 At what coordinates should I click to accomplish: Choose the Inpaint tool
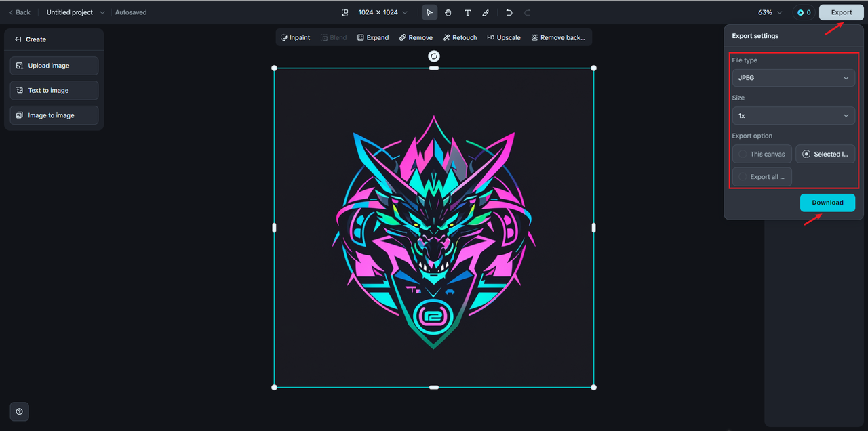(x=295, y=37)
